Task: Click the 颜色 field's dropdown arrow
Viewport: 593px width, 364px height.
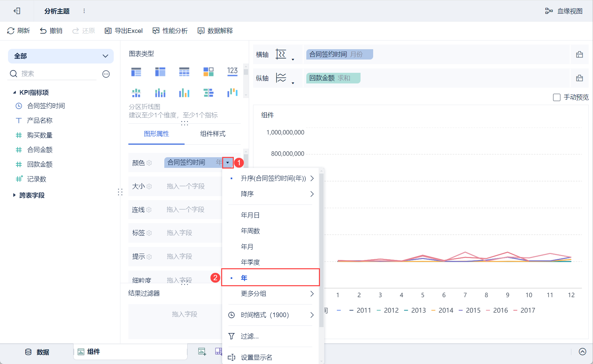Action: tap(228, 163)
